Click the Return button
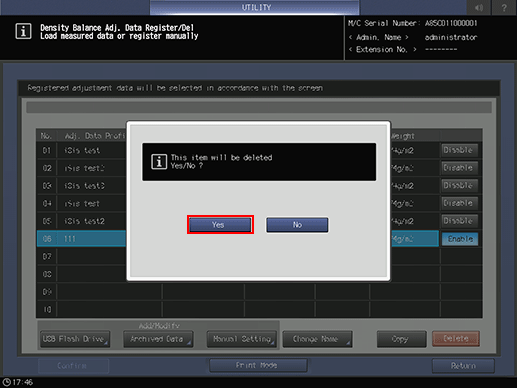Image resolution: width=517 pixels, height=388 pixels. (x=463, y=366)
